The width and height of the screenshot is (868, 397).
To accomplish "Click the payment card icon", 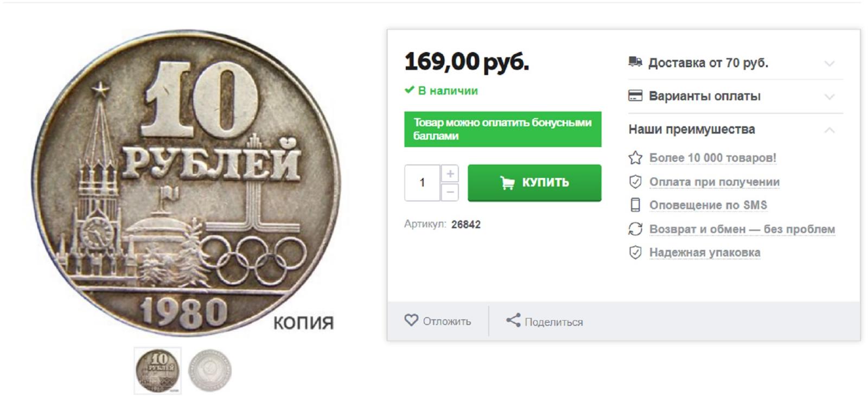I will point(635,96).
